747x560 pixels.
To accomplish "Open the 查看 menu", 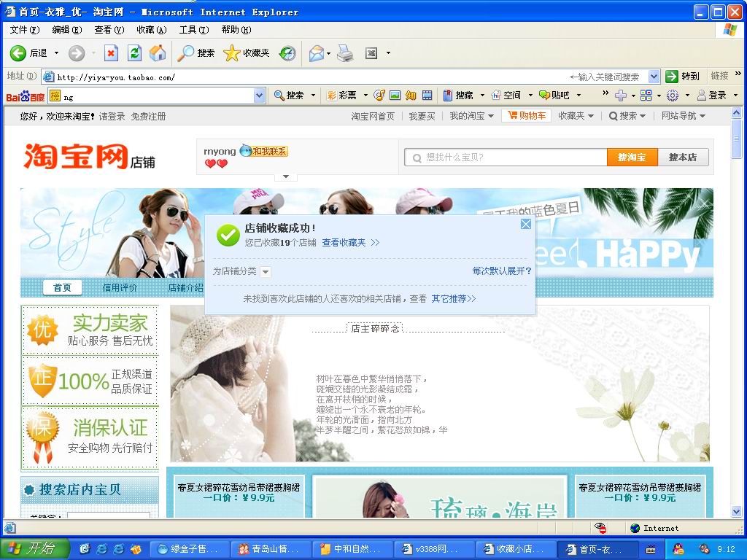I will [x=109, y=29].
